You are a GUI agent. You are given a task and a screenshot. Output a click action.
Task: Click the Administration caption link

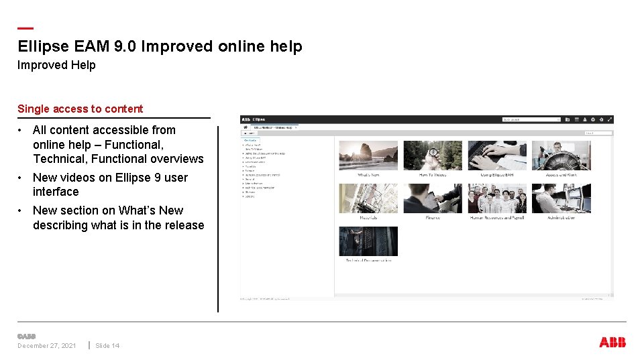[561, 217]
